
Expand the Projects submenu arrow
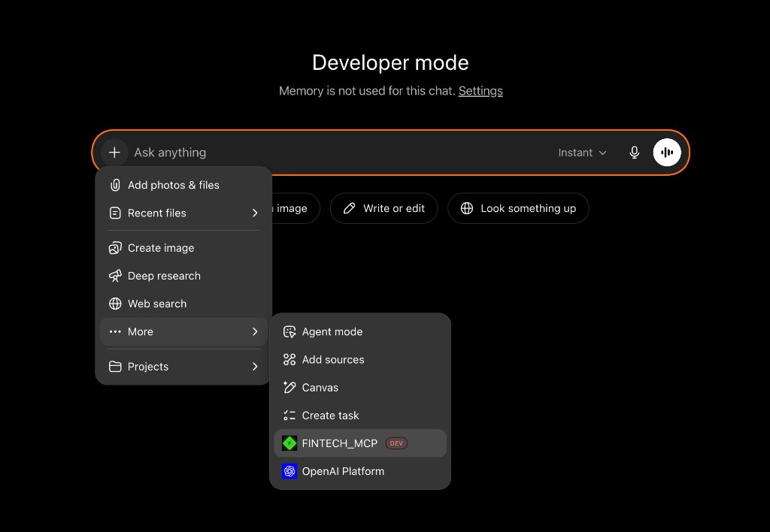(255, 367)
